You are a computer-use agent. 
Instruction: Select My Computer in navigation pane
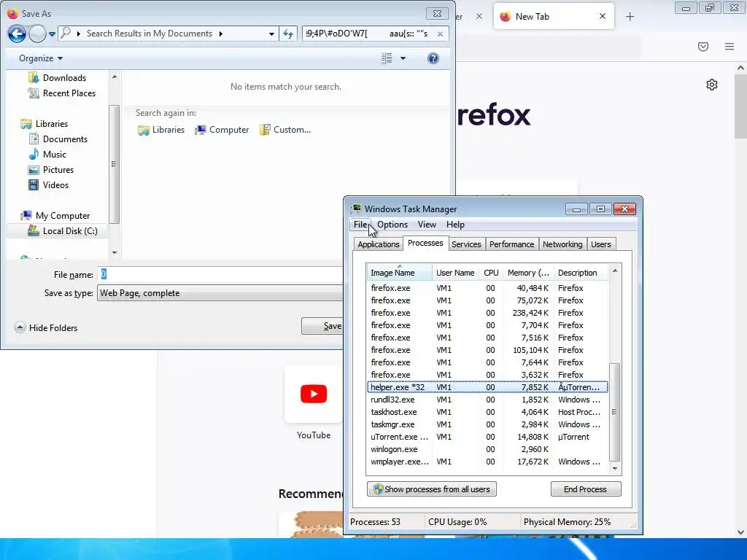coord(63,216)
